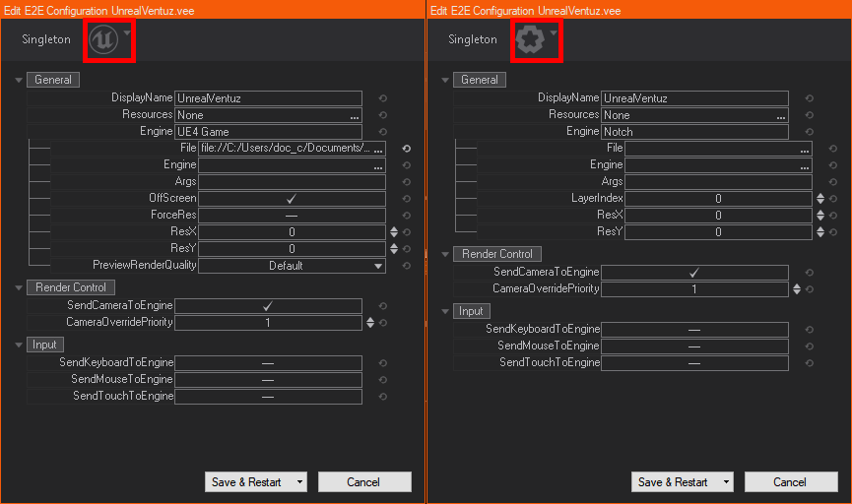Collapse the Render Control section in UE4 panel
The image size is (852, 504).
(18, 287)
